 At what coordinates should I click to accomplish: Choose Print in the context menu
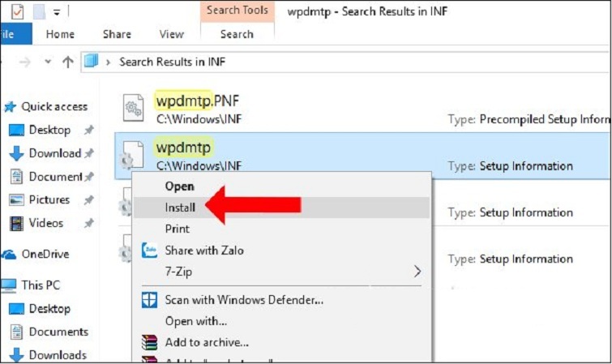(x=177, y=229)
